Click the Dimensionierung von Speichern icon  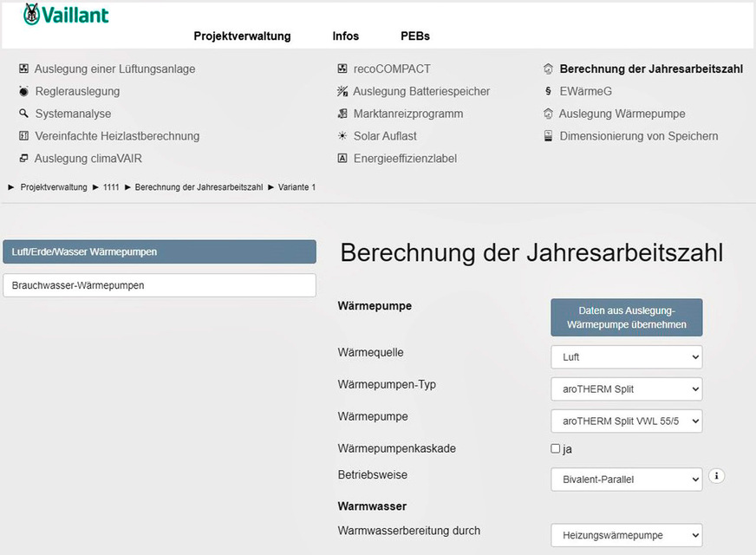click(x=547, y=136)
